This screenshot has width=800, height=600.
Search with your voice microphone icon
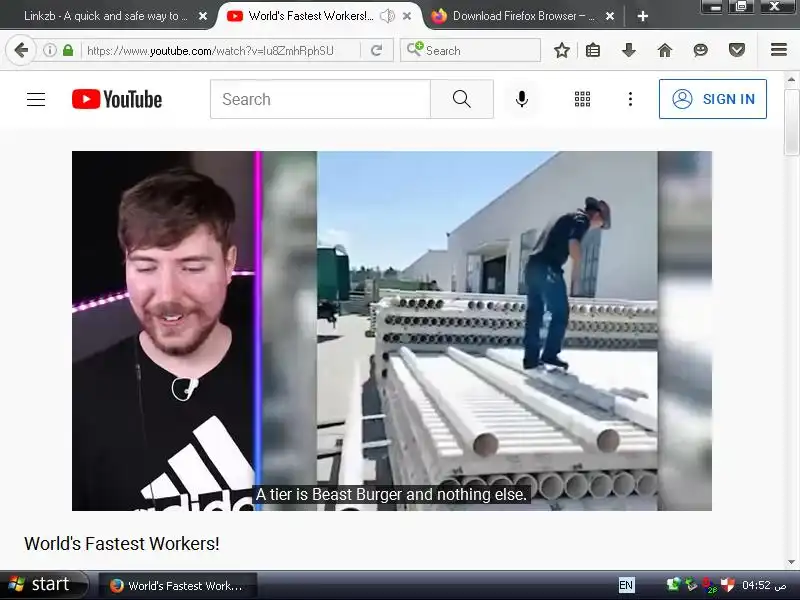(521, 99)
